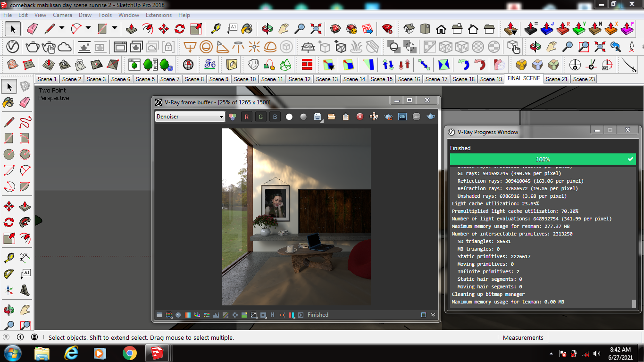The height and width of the screenshot is (362, 644).
Task: Open File Explorer from taskbar
Action: click(x=42, y=353)
